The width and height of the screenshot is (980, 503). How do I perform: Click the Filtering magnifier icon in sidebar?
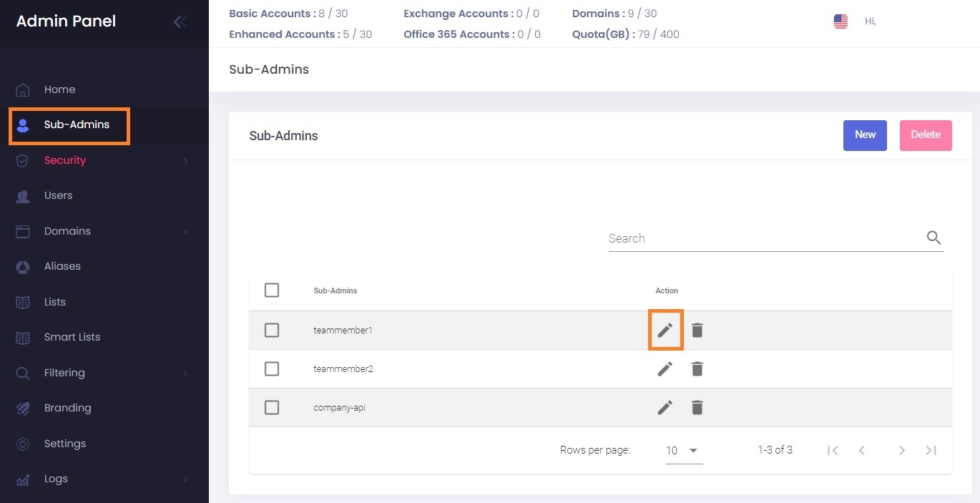(x=23, y=373)
